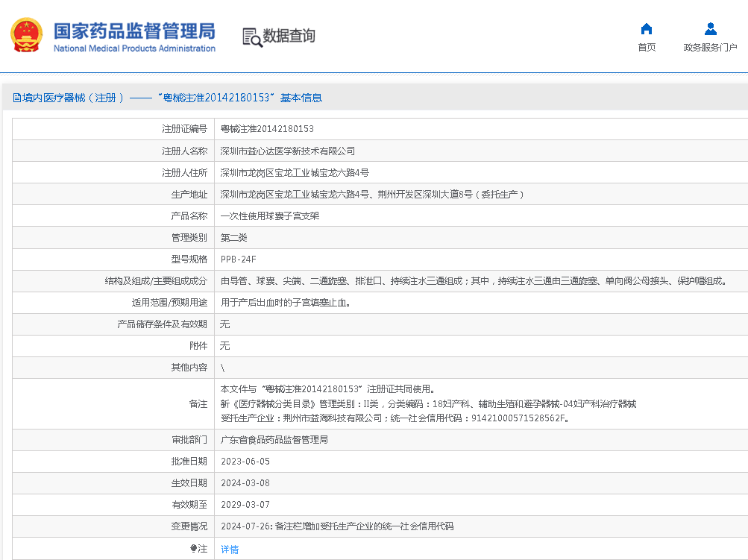The image size is (748, 560).
Task: Click the 变更情况 label
Action: point(189,526)
